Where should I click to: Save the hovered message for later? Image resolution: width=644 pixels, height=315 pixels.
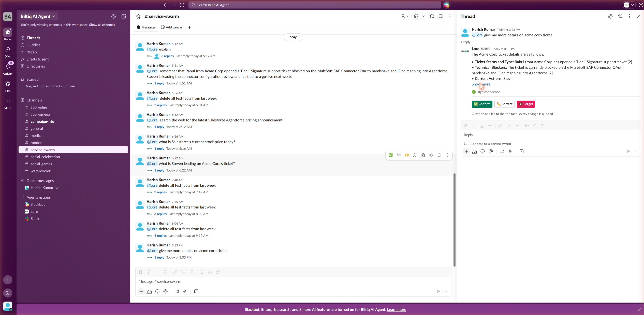pos(439,155)
